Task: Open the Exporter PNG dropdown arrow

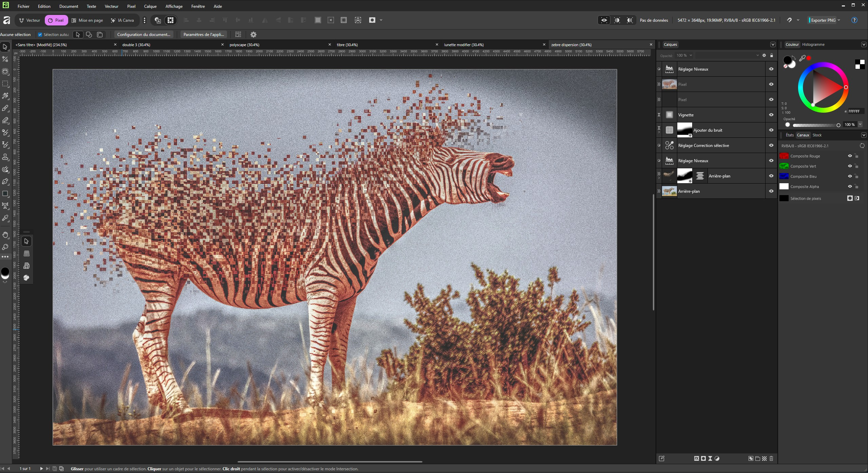Action: point(839,20)
